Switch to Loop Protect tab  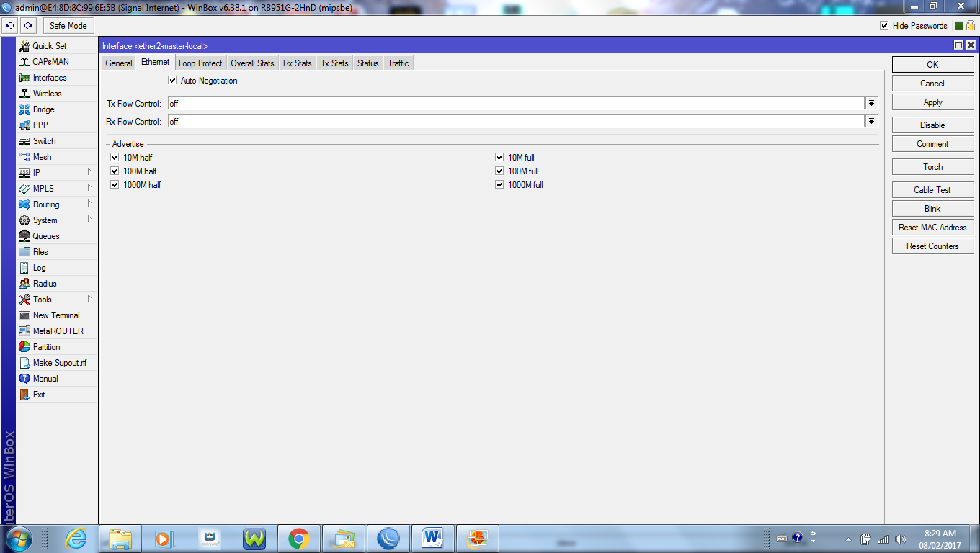(x=200, y=63)
